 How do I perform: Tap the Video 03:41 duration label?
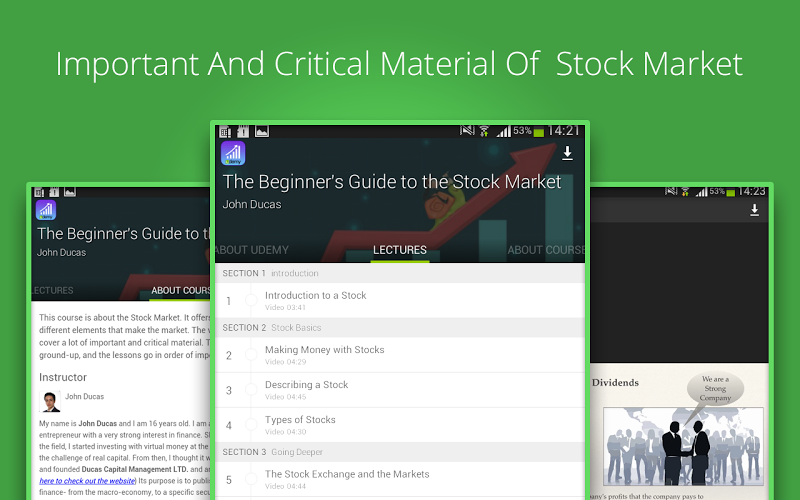(285, 308)
